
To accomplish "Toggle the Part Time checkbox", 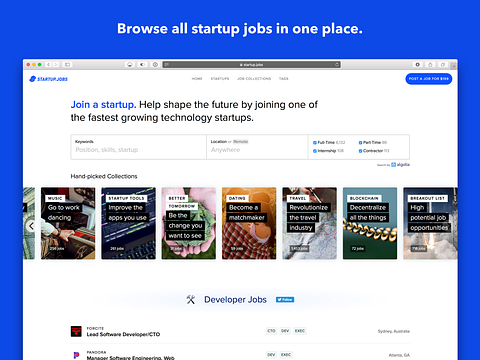I will tap(360, 143).
